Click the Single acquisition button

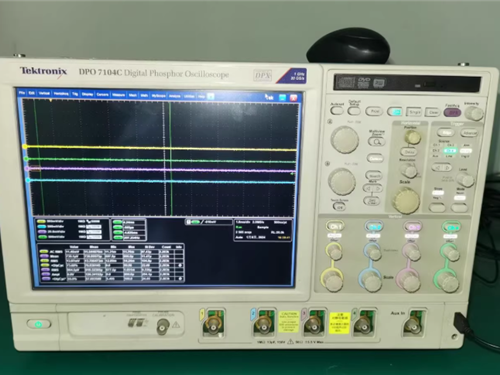[414, 112]
